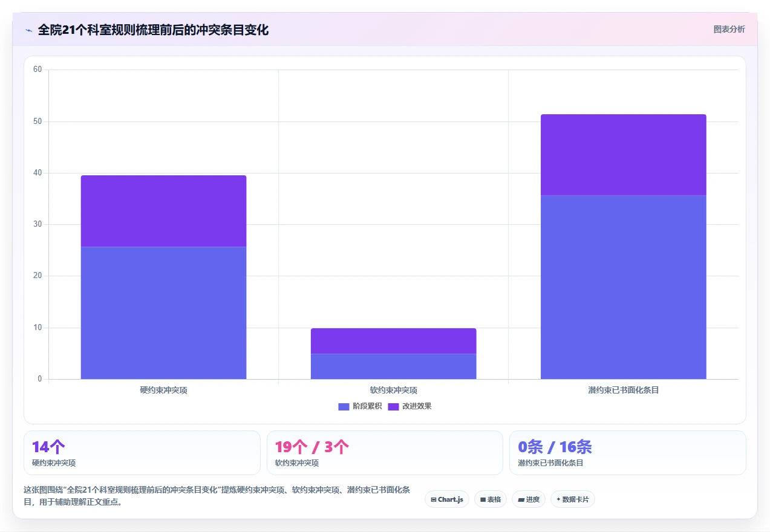The width and height of the screenshot is (770, 532).
Task: Click the 软约束冲突项 blue bar segment
Action: (x=394, y=366)
